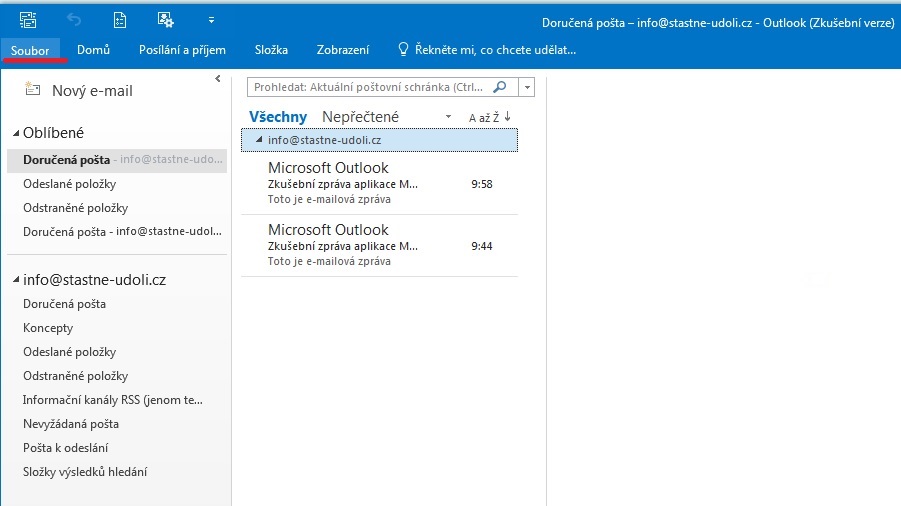Click the Send/Receive All Folders quick access icon
This screenshot has height=506, width=901.
[28, 20]
